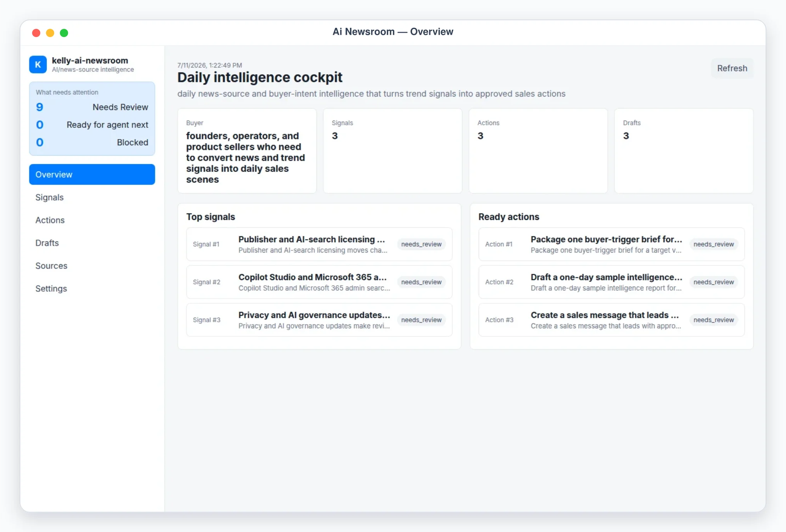Image resolution: width=786 pixels, height=532 pixels.
Task: Click the Refresh button
Action: click(732, 68)
